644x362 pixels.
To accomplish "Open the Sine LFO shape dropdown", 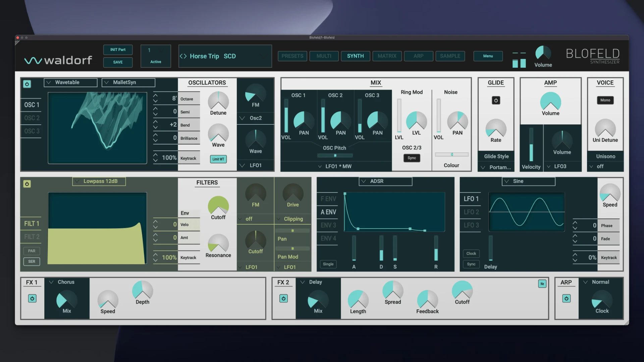I will coord(528,181).
